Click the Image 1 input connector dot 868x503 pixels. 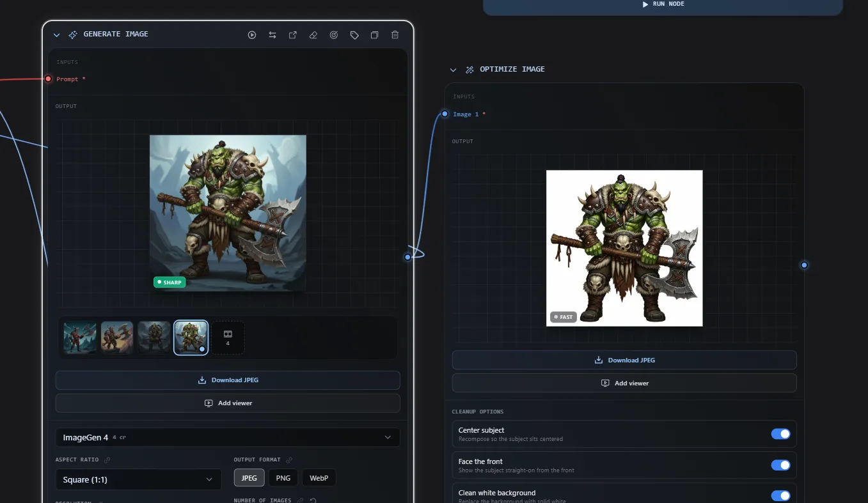coord(445,114)
